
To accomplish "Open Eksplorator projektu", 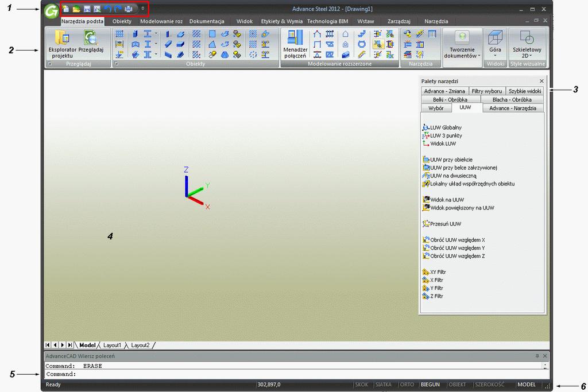I will (x=62, y=44).
